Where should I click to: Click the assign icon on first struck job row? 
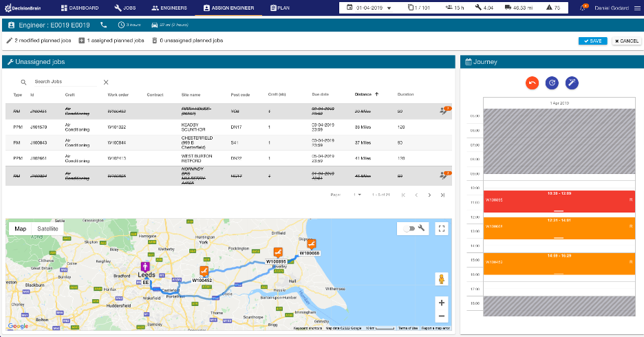tap(444, 111)
